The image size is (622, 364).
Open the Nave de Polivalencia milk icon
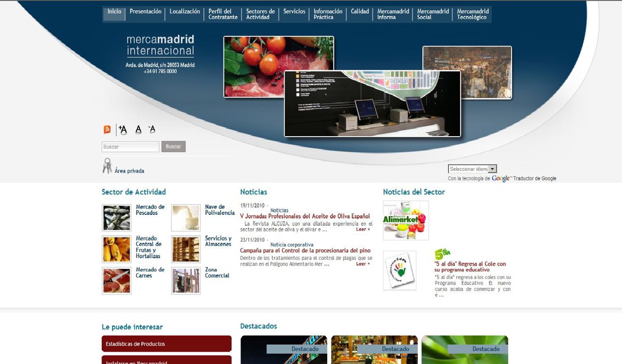coord(186,218)
